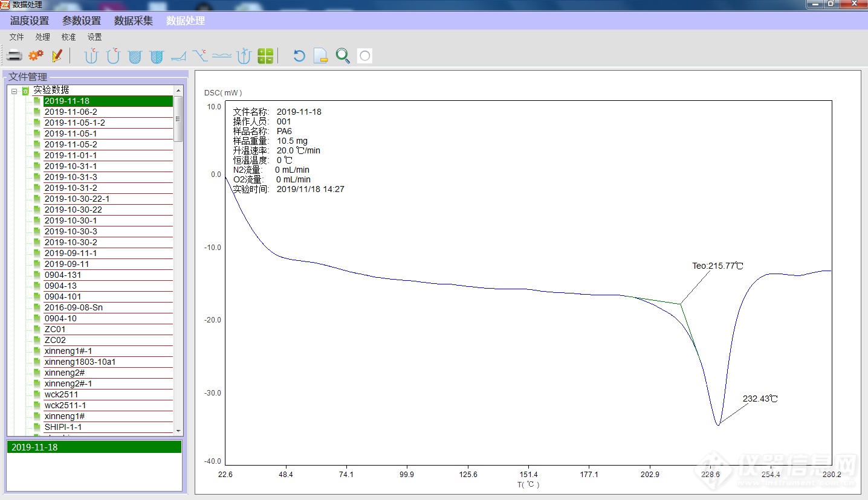Select the second peak temperature tool icon
868x500 pixels.
[113, 56]
